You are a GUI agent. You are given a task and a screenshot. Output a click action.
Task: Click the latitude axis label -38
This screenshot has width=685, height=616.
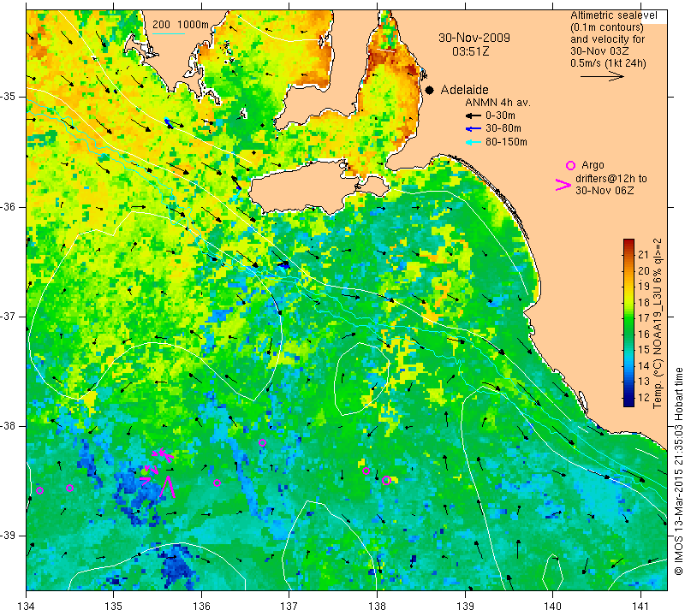[8, 426]
